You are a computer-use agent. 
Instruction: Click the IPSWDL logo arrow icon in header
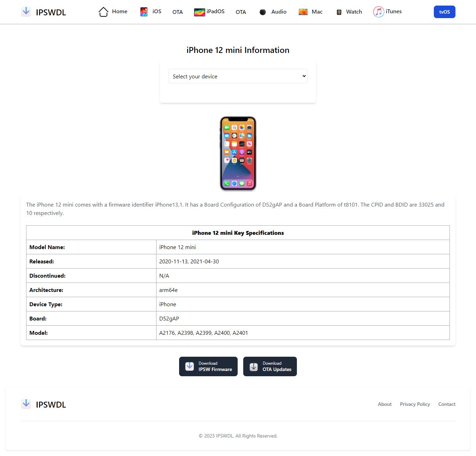point(26,11)
